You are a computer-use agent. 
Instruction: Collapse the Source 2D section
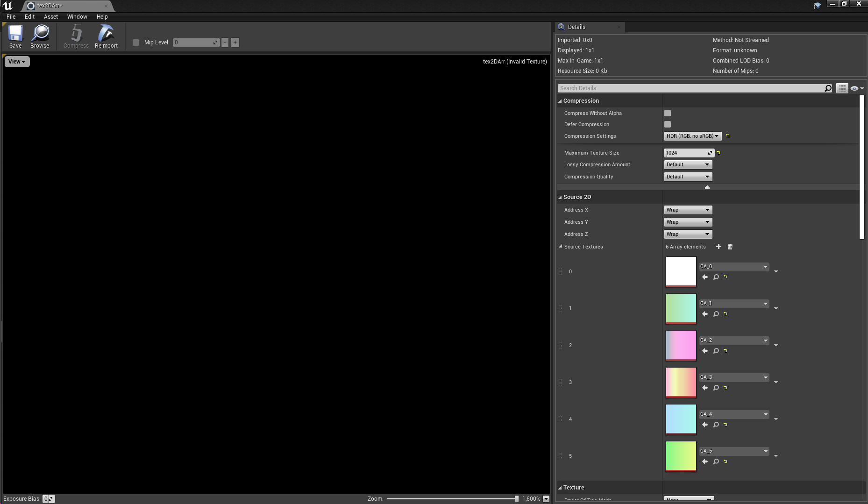(560, 197)
